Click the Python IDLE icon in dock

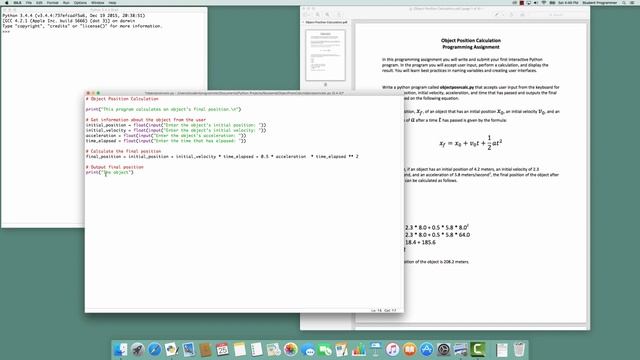[x=171, y=350]
